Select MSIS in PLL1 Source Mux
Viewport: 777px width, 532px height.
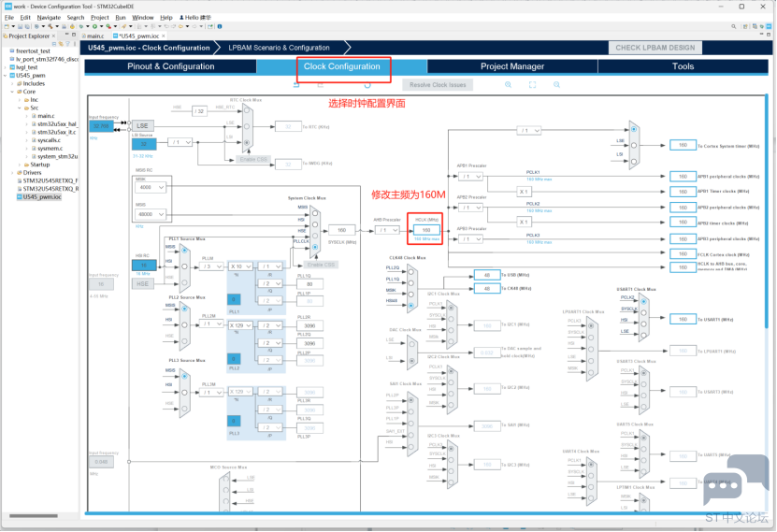pyautogui.click(x=184, y=251)
